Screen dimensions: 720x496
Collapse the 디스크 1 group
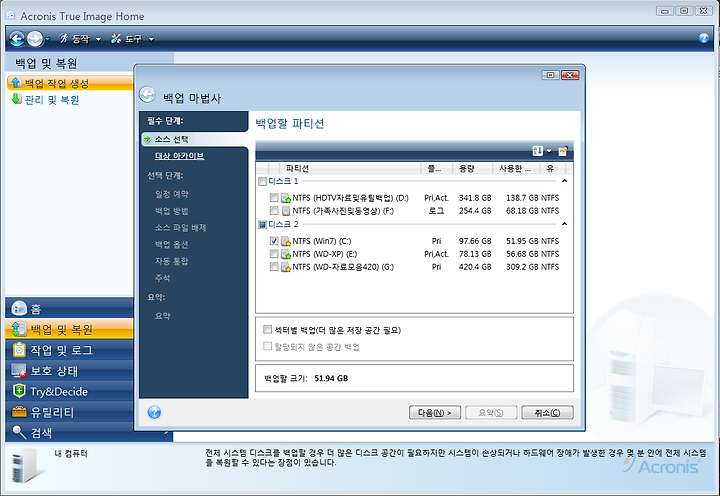click(x=564, y=181)
